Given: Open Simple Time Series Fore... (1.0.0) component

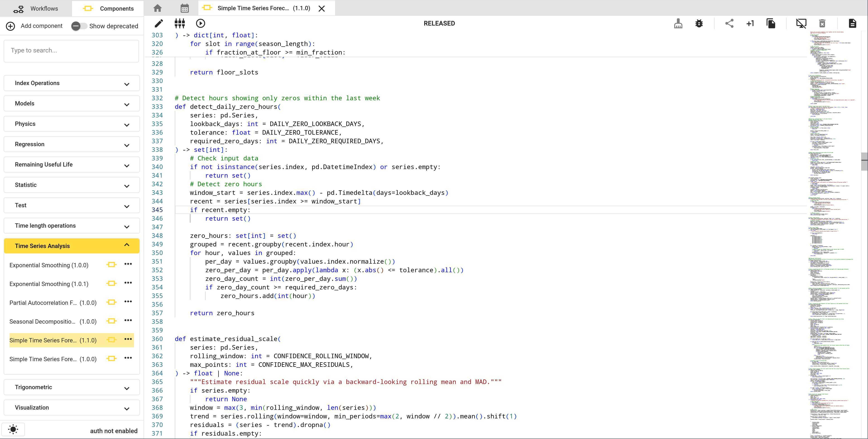Looking at the screenshot, I should (x=53, y=359).
